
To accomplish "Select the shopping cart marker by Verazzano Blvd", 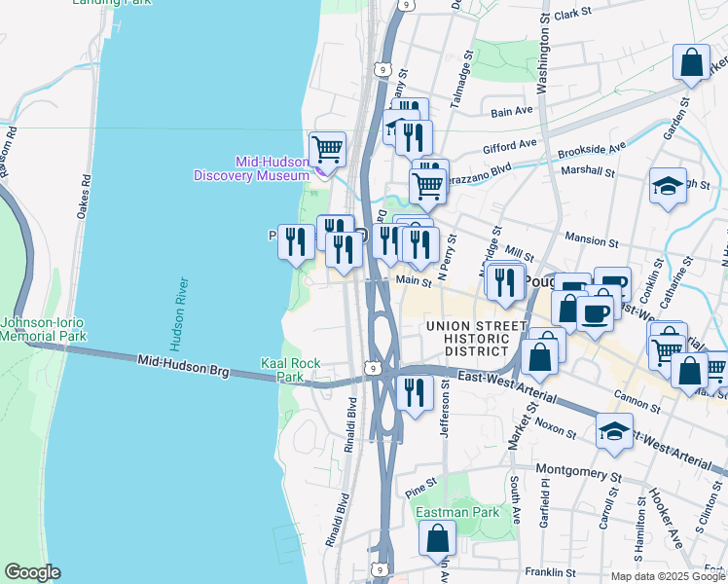I will [427, 187].
